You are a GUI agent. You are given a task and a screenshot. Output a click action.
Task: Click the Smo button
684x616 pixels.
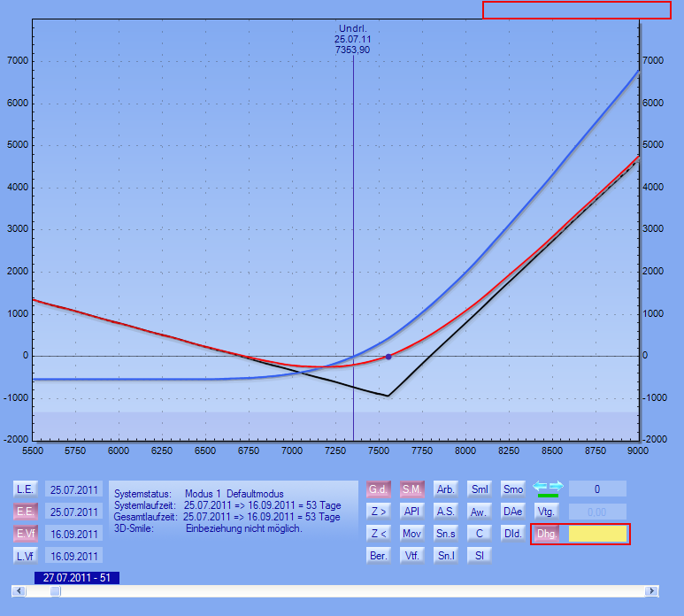(x=513, y=489)
